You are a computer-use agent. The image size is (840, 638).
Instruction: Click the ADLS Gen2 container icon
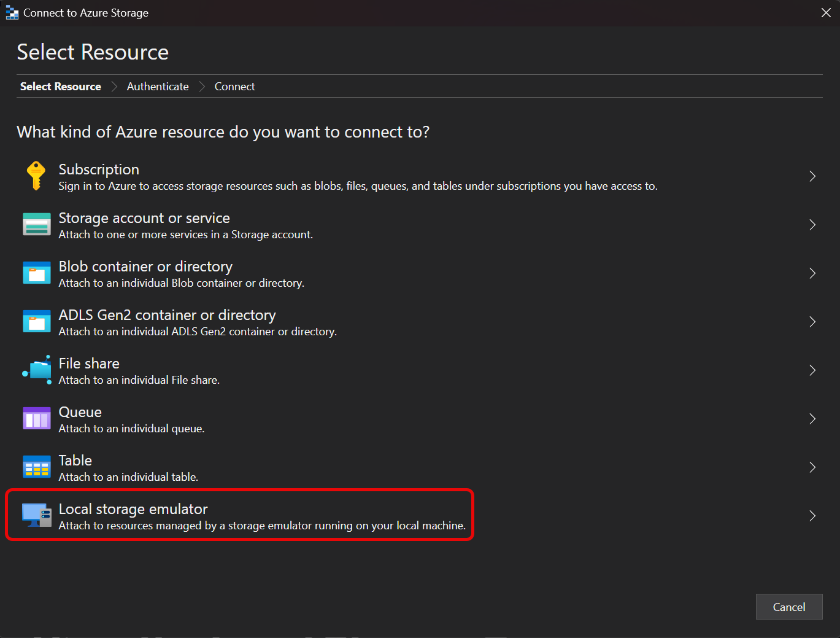click(x=36, y=321)
